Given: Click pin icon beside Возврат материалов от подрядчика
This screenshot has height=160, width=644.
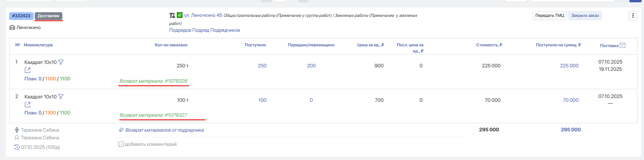Looking at the screenshot, I should click(121, 130).
